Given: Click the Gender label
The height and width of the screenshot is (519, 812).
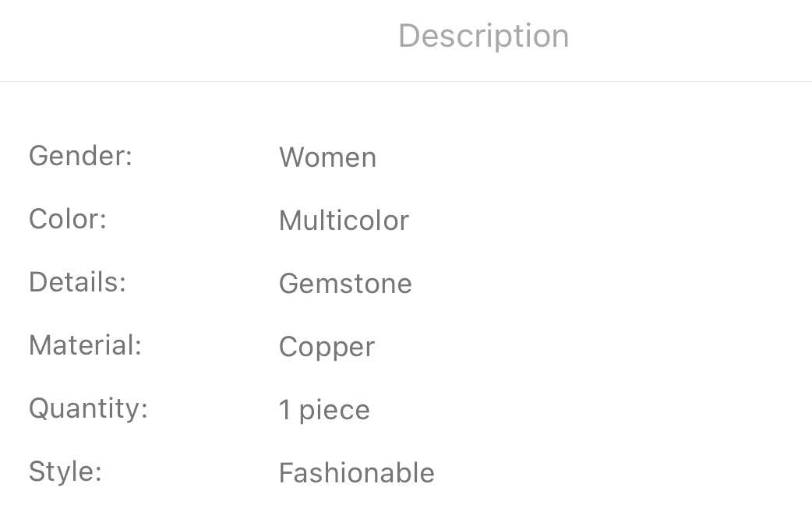Looking at the screenshot, I should click(80, 156).
